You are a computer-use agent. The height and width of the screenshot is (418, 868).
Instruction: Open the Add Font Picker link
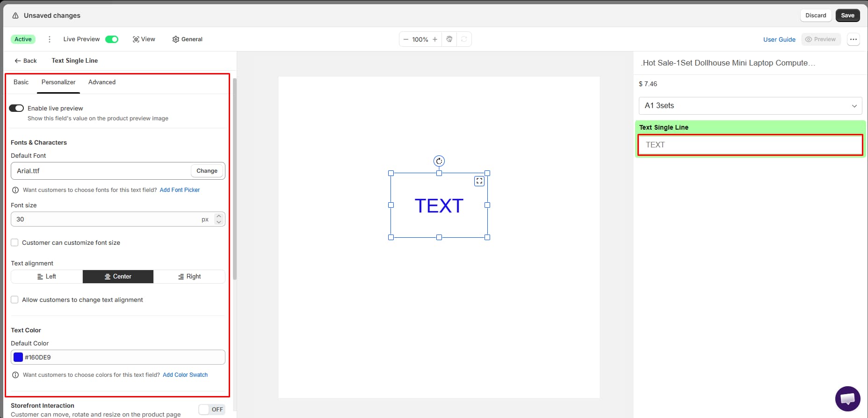point(180,190)
